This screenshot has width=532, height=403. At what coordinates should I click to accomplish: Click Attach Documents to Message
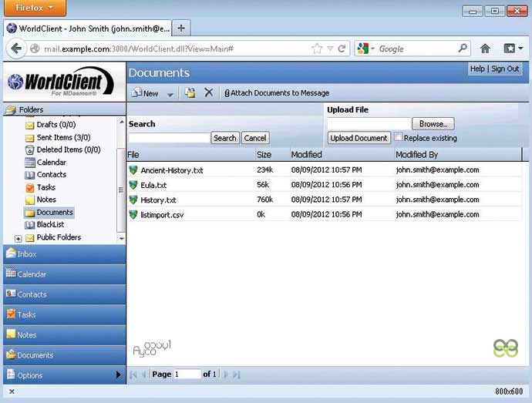click(x=277, y=93)
